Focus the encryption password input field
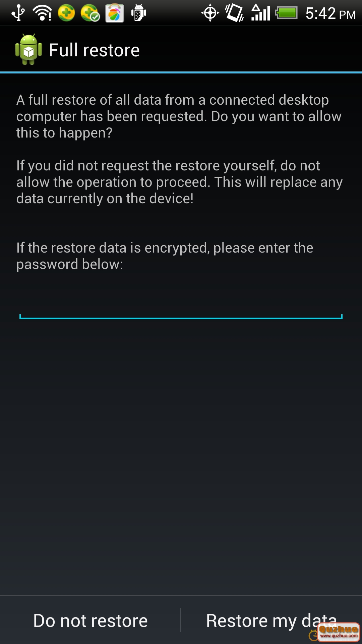This screenshot has width=362, height=644. [x=181, y=305]
